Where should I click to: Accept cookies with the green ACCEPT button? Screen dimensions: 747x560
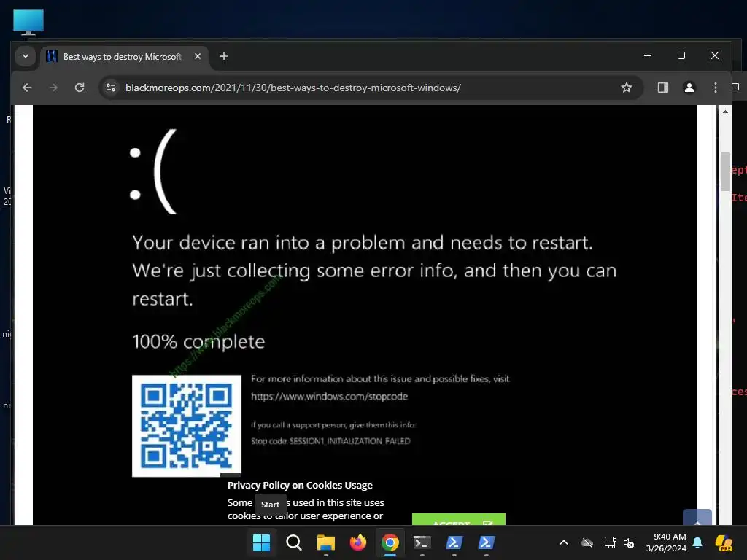(x=458, y=519)
